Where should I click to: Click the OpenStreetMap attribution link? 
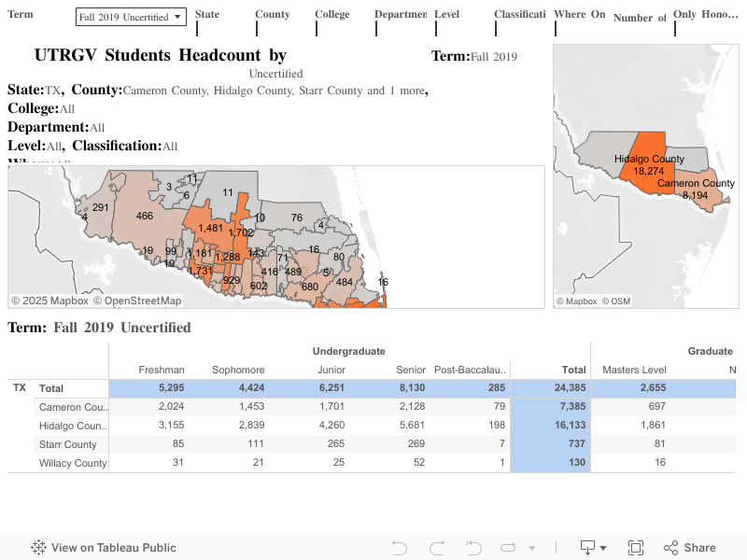pyautogui.click(x=140, y=300)
